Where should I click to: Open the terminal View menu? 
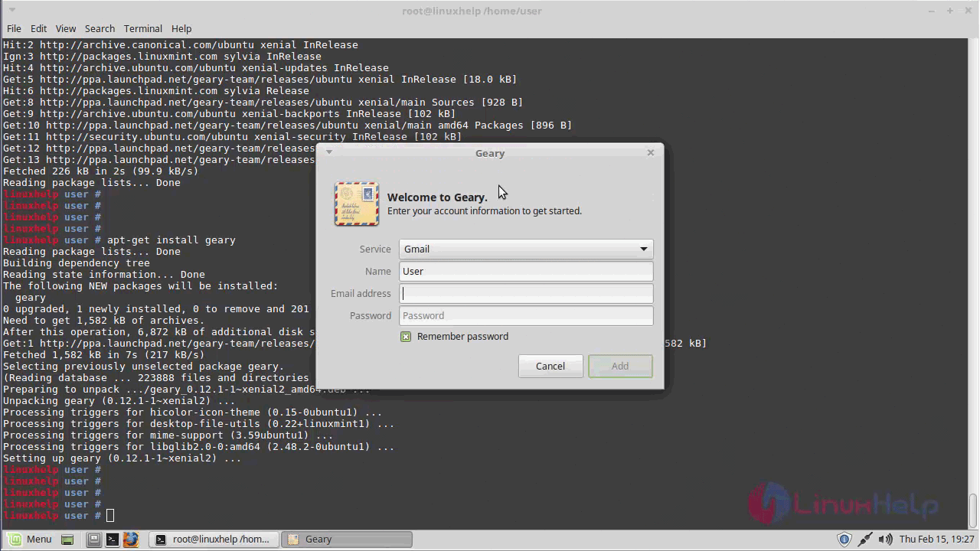pyautogui.click(x=66, y=28)
